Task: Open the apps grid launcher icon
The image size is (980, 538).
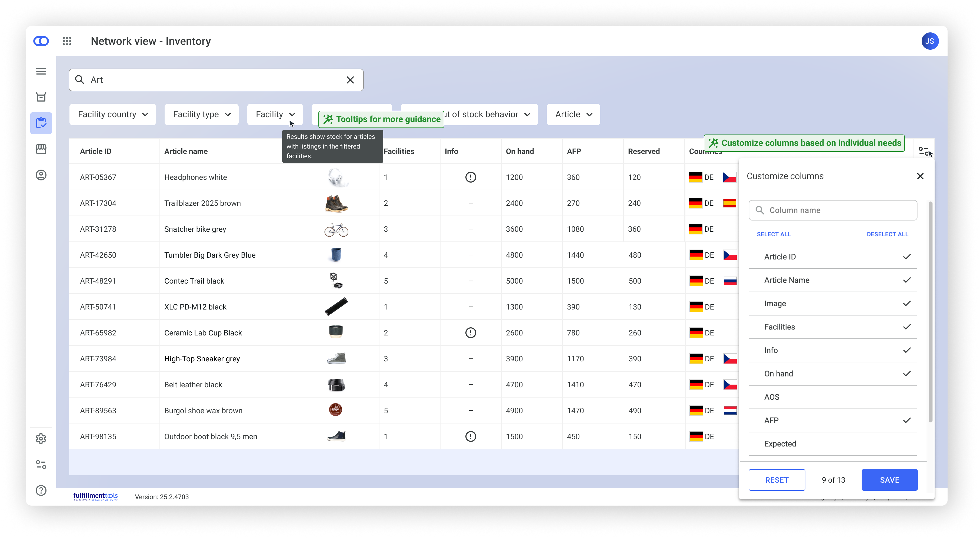Action: click(67, 41)
